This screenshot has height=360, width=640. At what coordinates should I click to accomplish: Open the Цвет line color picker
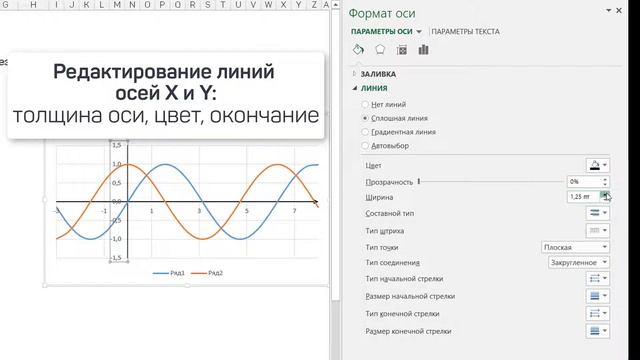tap(598, 165)
